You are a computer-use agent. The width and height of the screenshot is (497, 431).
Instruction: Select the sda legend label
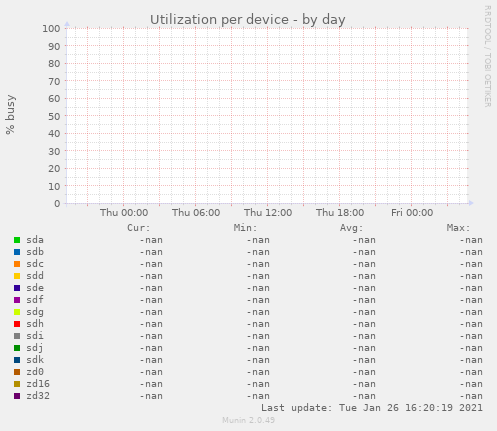pos(35,240)
